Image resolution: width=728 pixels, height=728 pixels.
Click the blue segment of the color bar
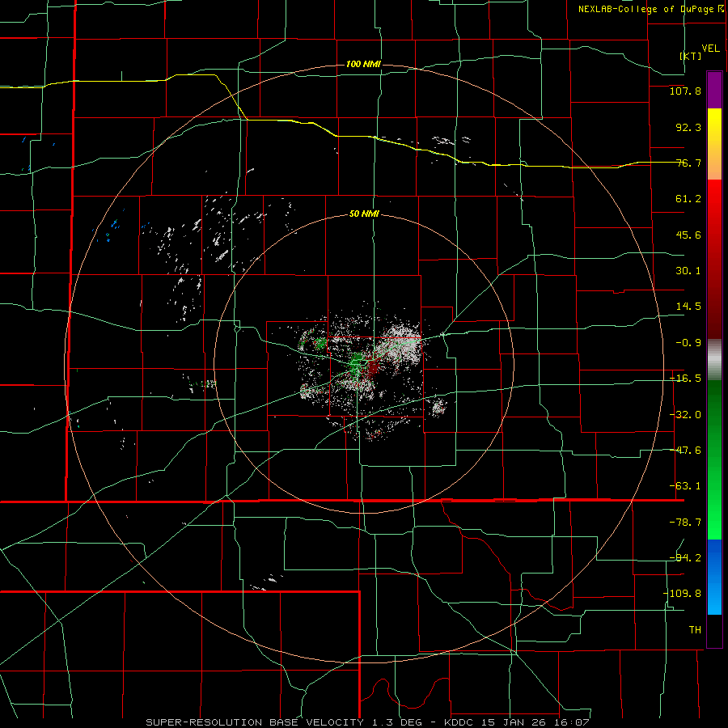point(714,577)
